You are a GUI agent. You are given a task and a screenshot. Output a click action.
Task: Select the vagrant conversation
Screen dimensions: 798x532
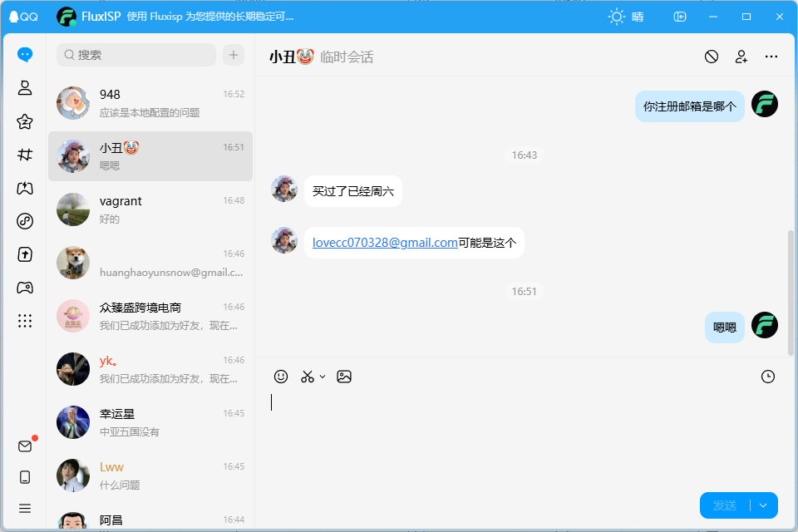pos(150,209)
